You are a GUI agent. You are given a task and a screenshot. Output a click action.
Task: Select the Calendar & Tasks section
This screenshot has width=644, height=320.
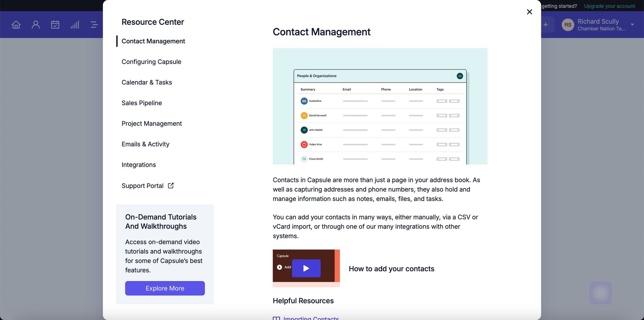coord(147,82)
